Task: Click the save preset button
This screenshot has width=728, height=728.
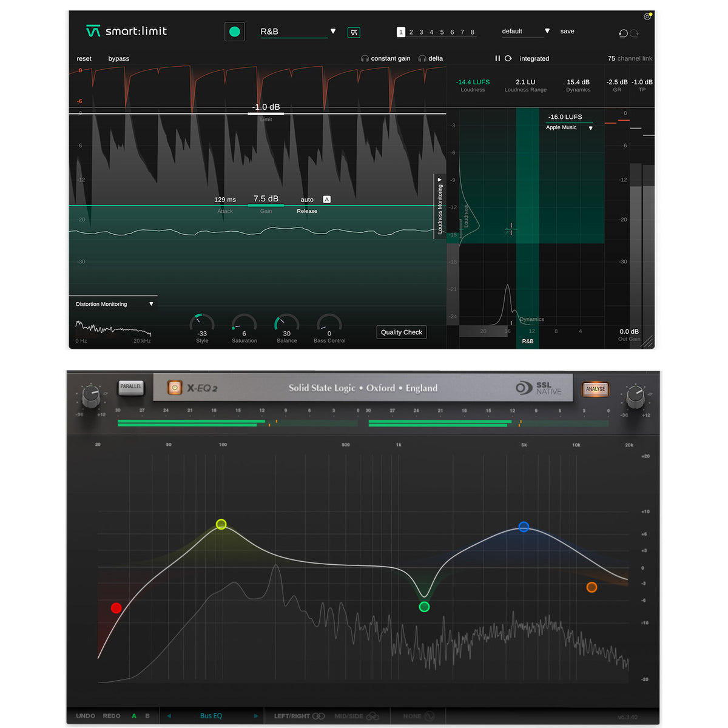Action: pyautogui.click(x=567, y=31)
